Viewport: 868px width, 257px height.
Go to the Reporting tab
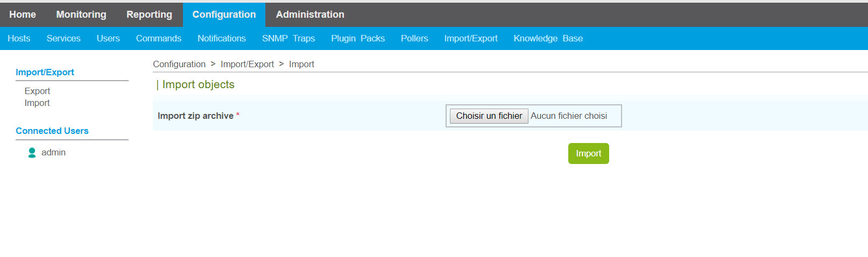point(149,15)
